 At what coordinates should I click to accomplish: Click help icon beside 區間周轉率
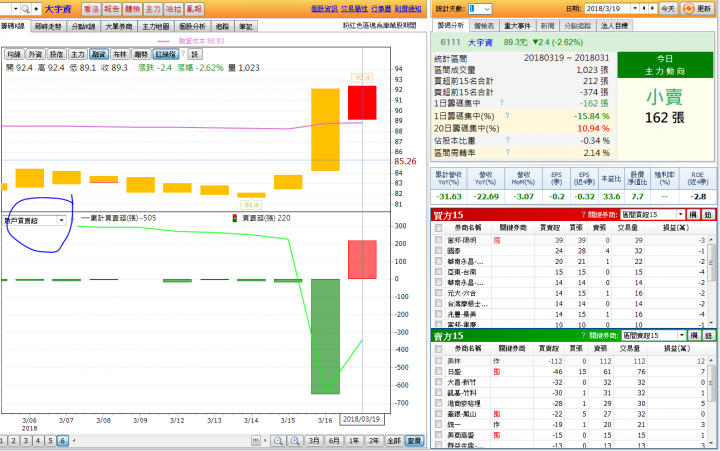(x=507, y=152)
